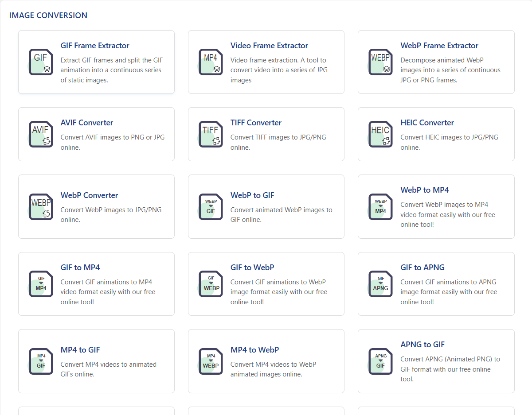Screen dimensions: 532x415
Task: Click the MP4 to WebP icon
Action: pos(211,361)
